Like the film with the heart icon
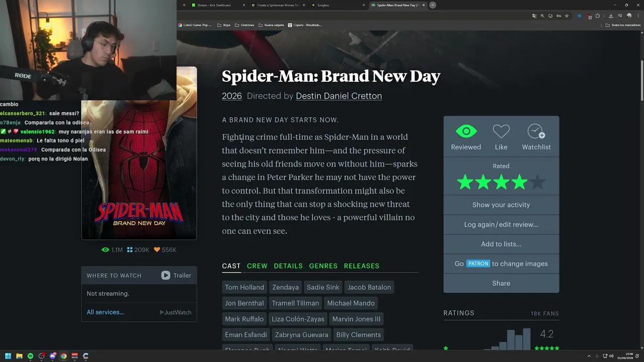This screenshot has width=644, height=362. [x=501, y=132]
